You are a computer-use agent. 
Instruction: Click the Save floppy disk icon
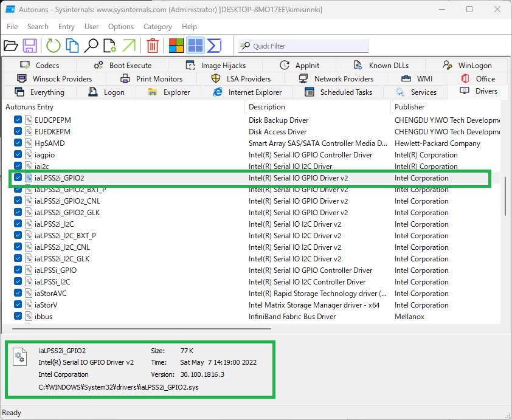pos(30,46)
